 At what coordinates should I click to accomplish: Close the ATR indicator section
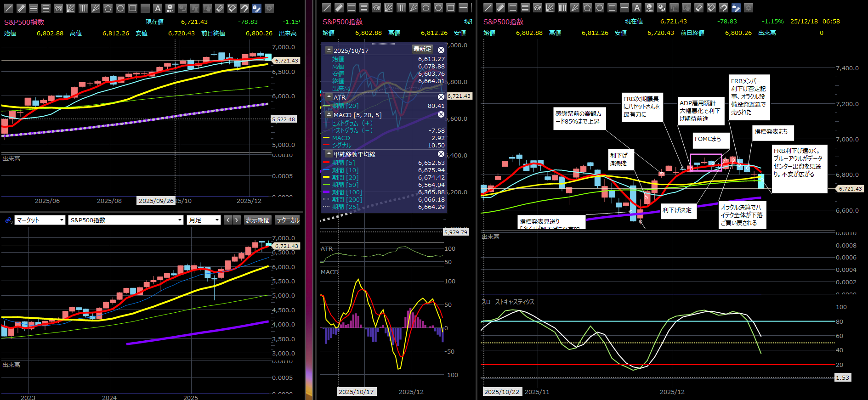pos(441,97)
